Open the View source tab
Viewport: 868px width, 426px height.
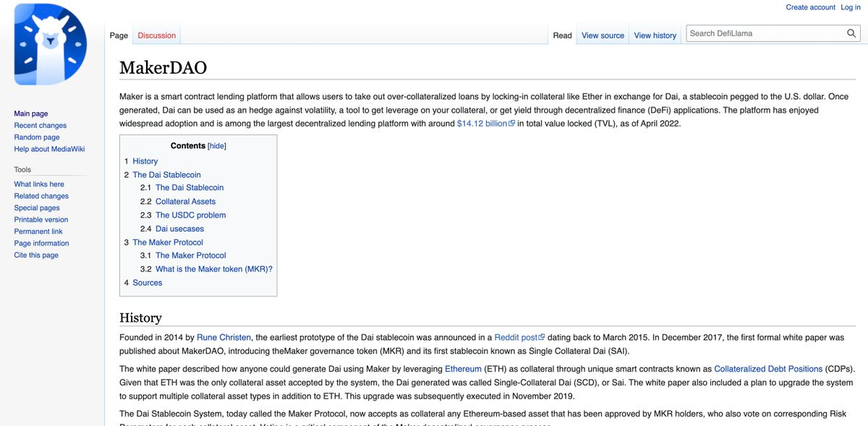point(603,35)
